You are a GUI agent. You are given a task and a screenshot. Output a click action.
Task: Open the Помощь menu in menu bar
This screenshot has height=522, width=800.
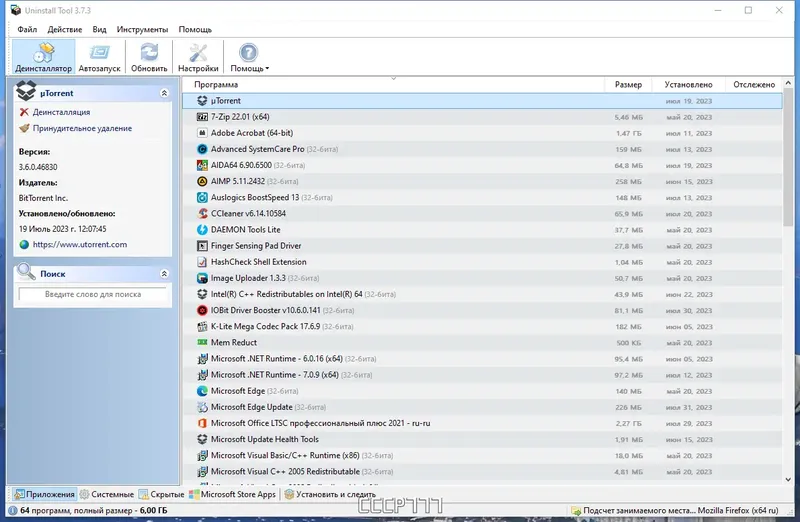coord(195,30)
